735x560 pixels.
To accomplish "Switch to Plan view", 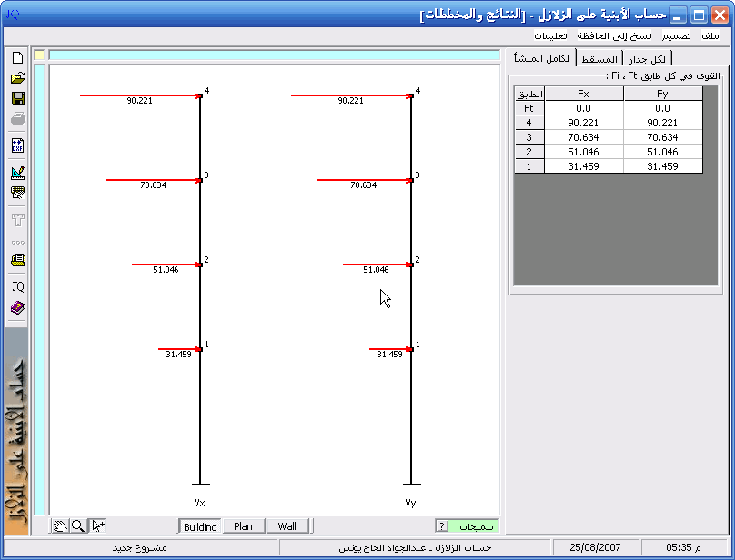I will pyautogui.click(x=243, y=526).
